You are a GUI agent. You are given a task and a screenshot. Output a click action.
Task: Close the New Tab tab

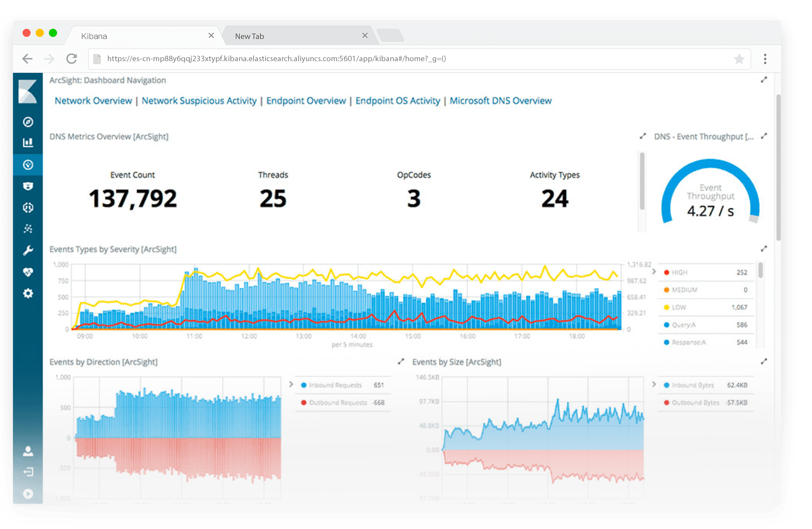(x=365, y=35)
